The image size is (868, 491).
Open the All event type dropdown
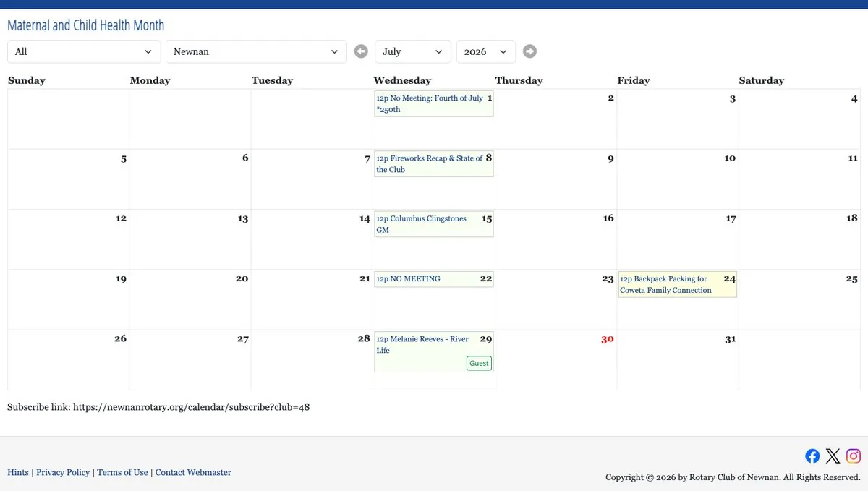click(x=84, y=51)
